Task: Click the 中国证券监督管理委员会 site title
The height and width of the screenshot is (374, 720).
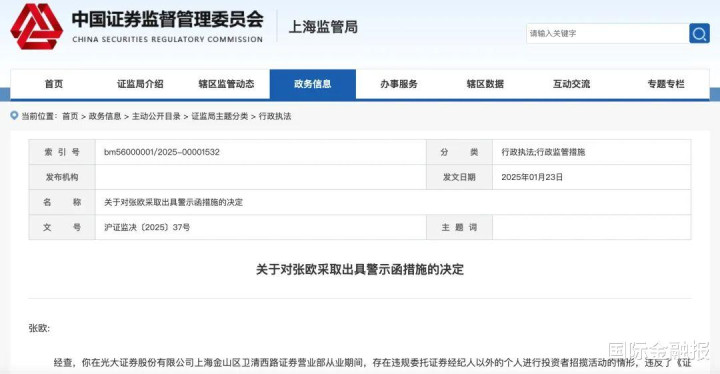Action: (168, 19)
